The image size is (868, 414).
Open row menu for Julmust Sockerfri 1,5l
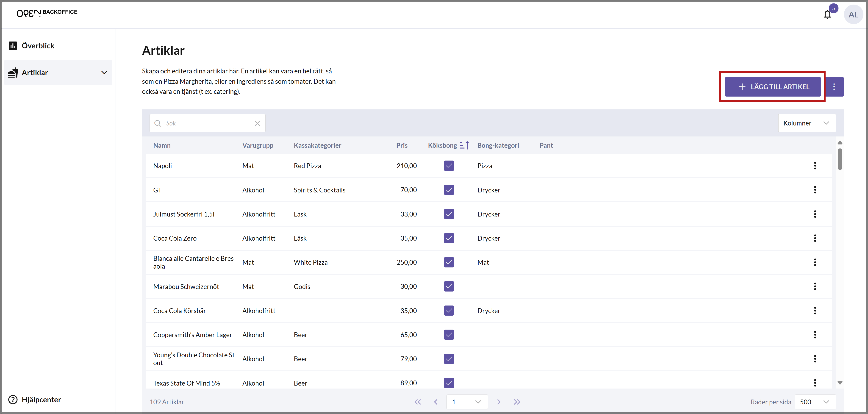815,214
